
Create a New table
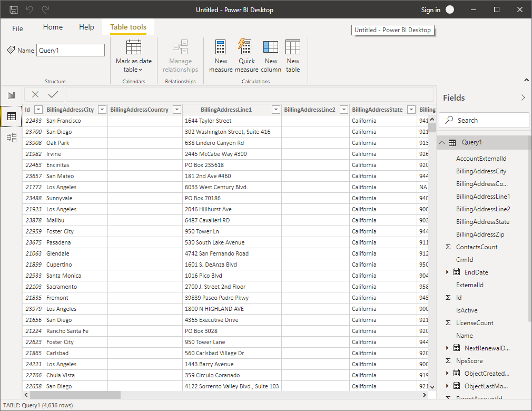pyautogui.click(x=293, y=56)
